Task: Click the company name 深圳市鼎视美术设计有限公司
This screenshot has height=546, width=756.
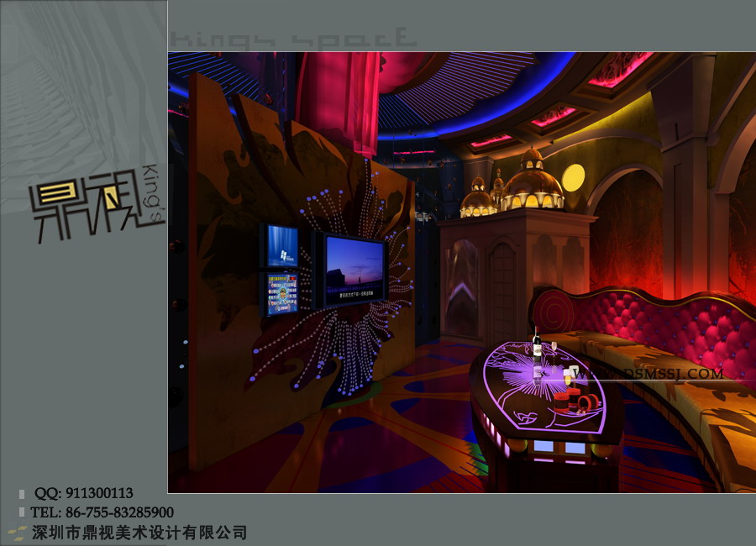Action: 139,533
